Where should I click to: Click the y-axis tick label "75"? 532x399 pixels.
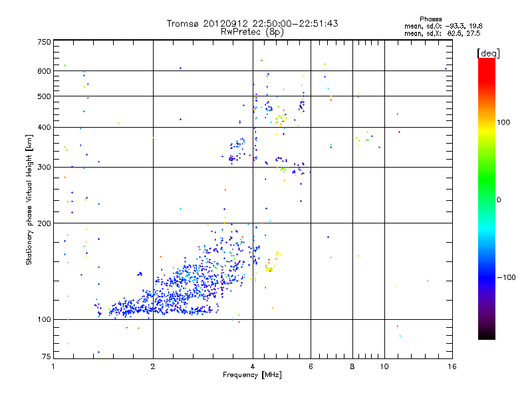(x=47, y=356)
